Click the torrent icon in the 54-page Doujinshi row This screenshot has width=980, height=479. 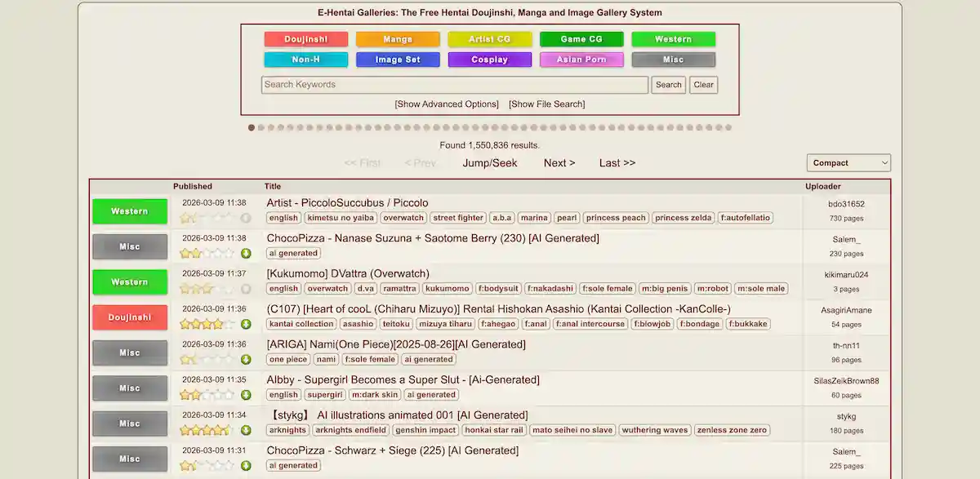[246, 325]
